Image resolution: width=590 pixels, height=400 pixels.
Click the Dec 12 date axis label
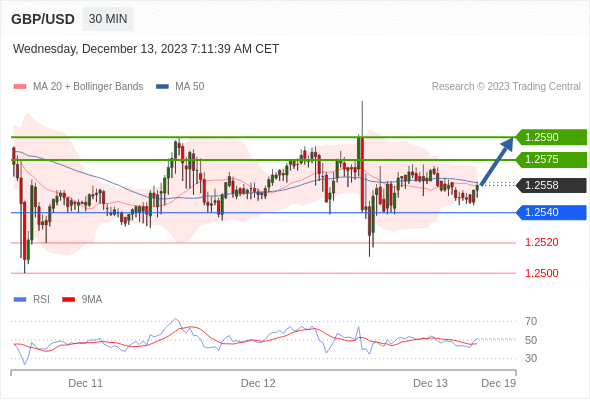click(258, 383)
